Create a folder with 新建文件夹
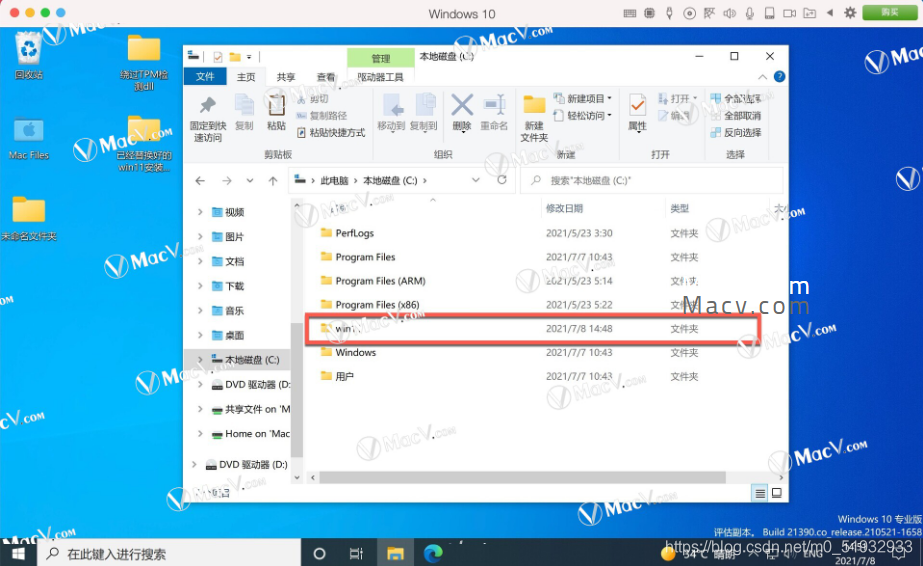Image resolution: width=923 pixels, height=566 pixels. [x=534, y=119]
